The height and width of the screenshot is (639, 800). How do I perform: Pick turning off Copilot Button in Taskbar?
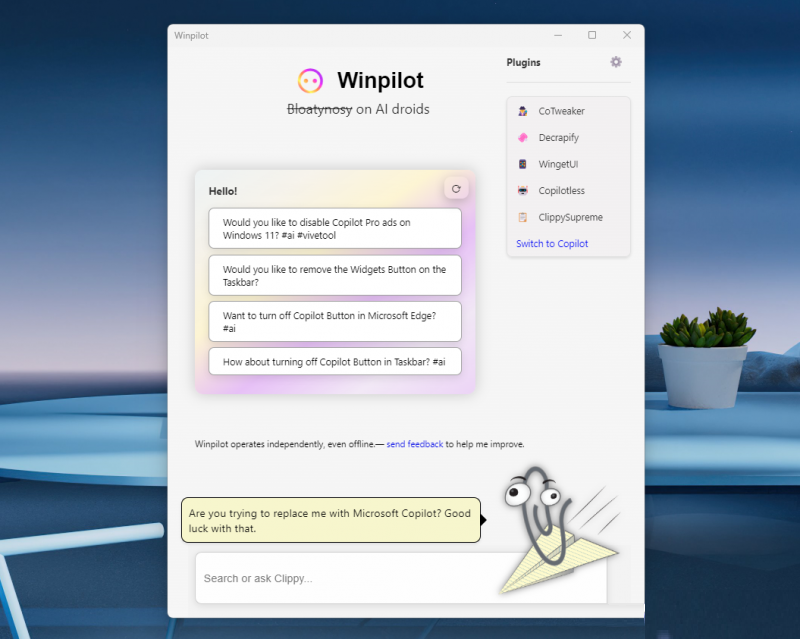[x=334, y=361]
